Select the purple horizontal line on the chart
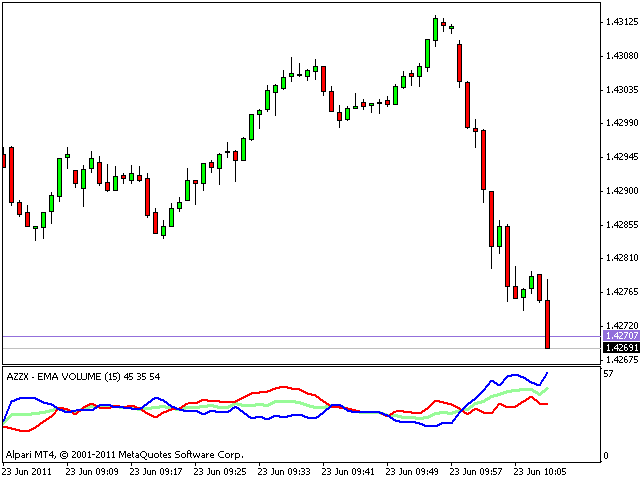 [x=300, y=336]
